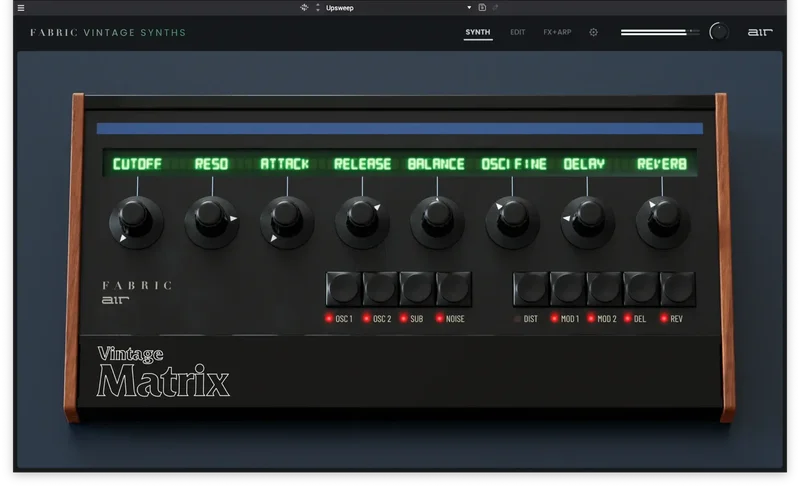Viewport: 800px width, 488px height.
Task: Click the OSC1 FINE knob
Action: (x=512, y=222)
